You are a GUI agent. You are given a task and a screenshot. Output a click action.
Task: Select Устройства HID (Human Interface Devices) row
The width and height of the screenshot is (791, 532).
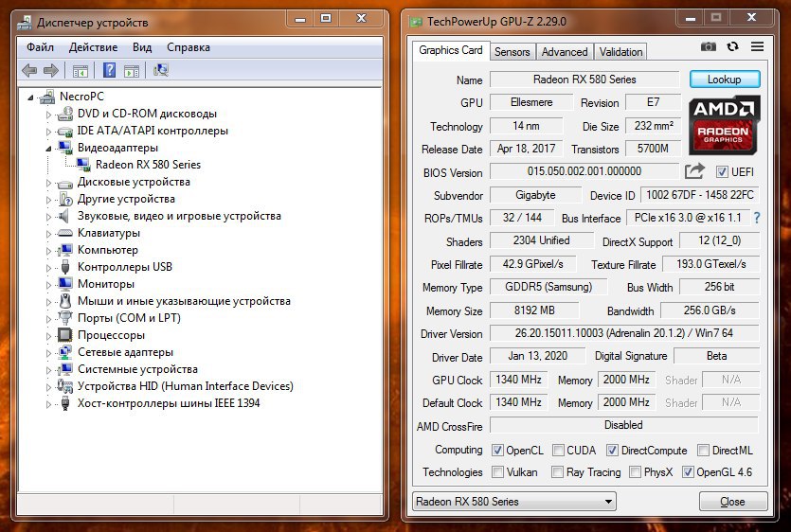(185, 386)
